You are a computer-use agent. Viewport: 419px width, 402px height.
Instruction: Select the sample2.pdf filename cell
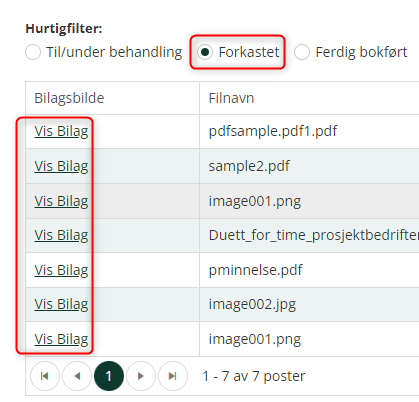click(309, 166)
